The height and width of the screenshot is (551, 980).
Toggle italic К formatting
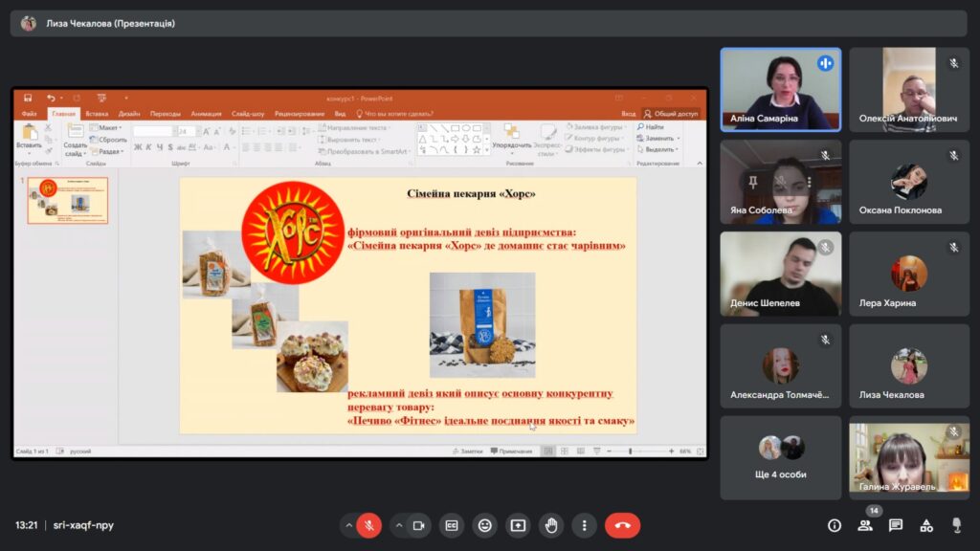(148, 147)
